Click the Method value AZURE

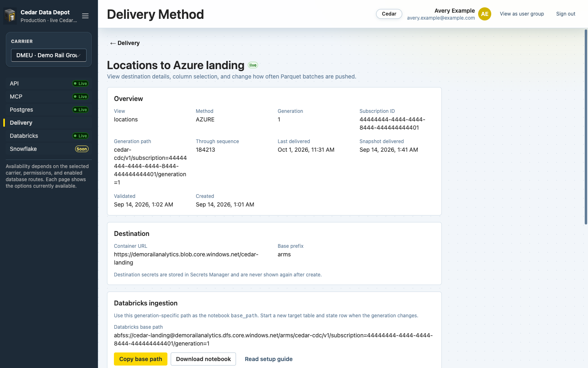tap(205, 119)
